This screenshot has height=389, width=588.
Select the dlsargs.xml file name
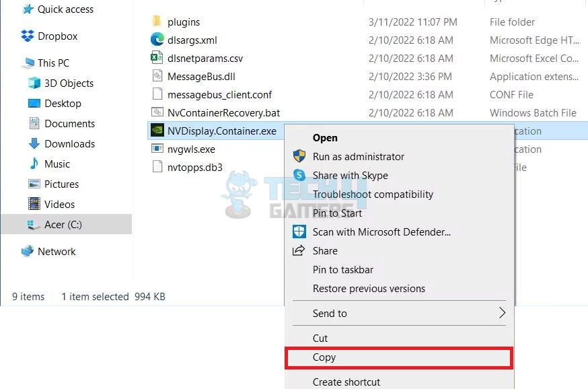click(192, 40)
